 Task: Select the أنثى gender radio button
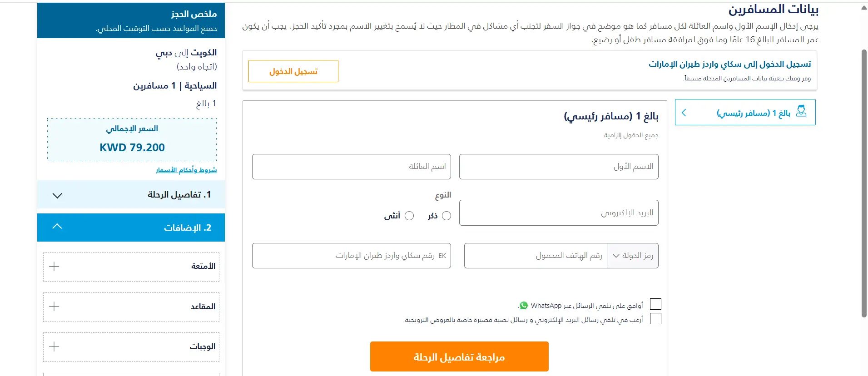pyautogui.click(x=409, y=216)
